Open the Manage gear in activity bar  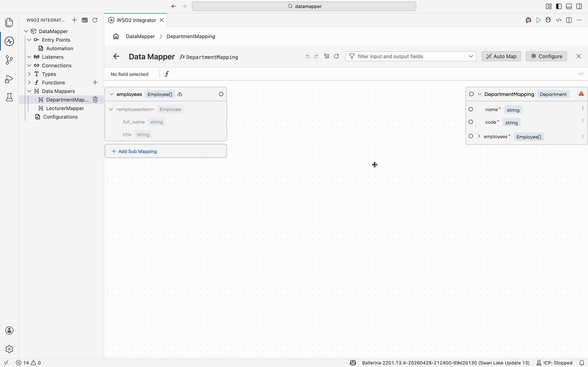[x=9, y=349]
